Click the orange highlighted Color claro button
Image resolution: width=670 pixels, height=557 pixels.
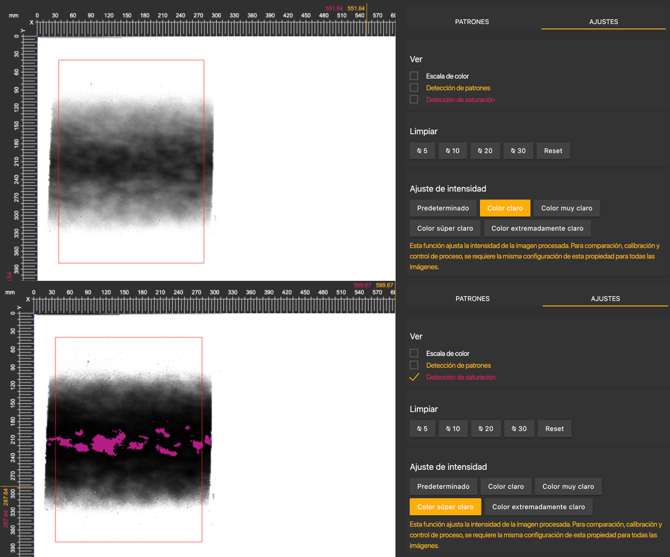point(505,208)
